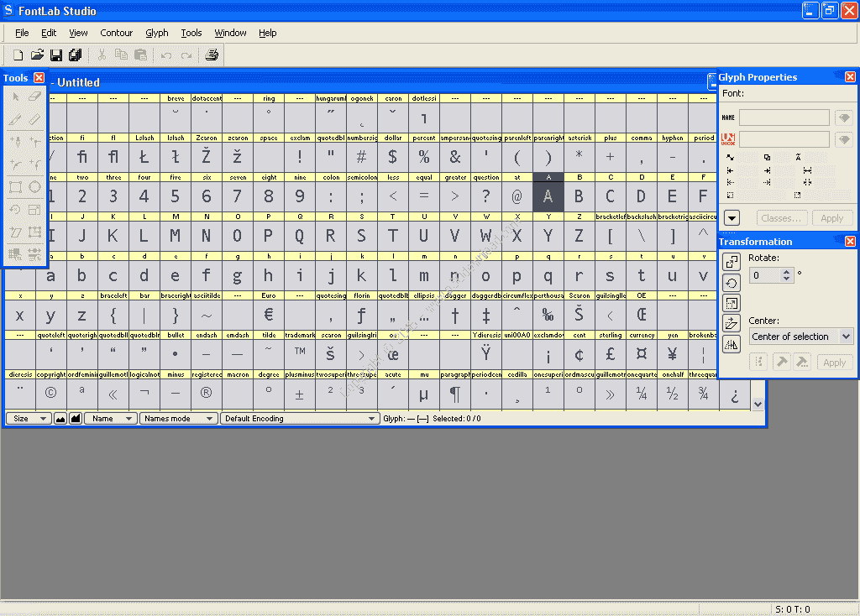Select the Drawing pen tool
Screen dimensions: 860x616
tap(15, 142)
